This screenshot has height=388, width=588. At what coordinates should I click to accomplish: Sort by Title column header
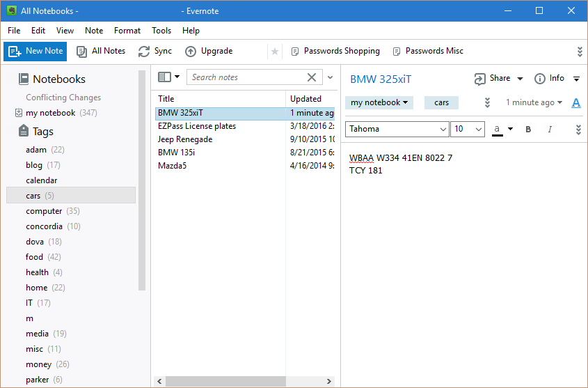220,99
